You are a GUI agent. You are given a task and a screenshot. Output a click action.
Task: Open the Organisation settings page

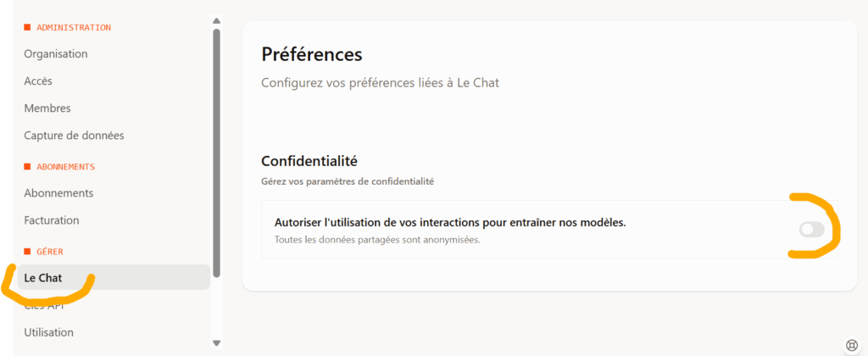coord(56,54)
